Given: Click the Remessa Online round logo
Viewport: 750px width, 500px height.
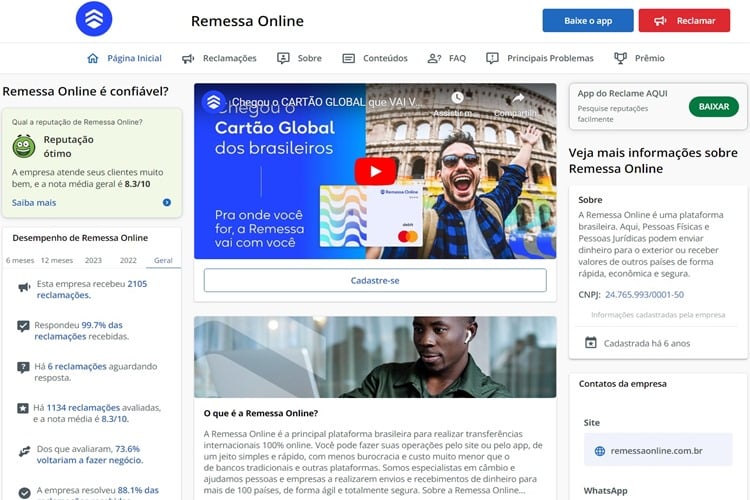Looking at the screenshot, I should (x=94, y=19).
